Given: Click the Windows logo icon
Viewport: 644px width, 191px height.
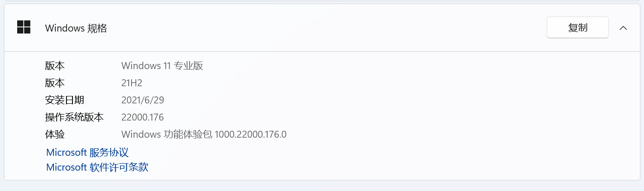Looking at the screenshot, I should click(24, 27).
